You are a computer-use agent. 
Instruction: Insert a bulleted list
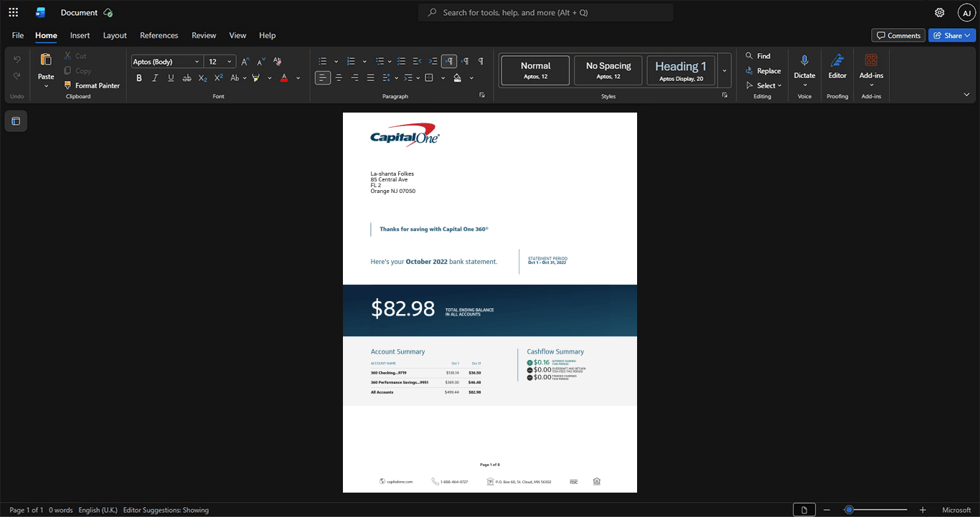coord(323,62)
